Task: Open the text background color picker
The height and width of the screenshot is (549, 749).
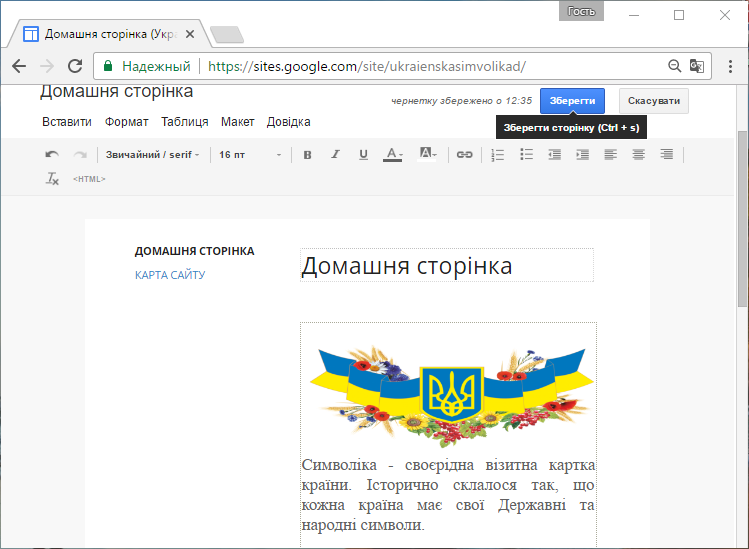Action: coord(427,154)
